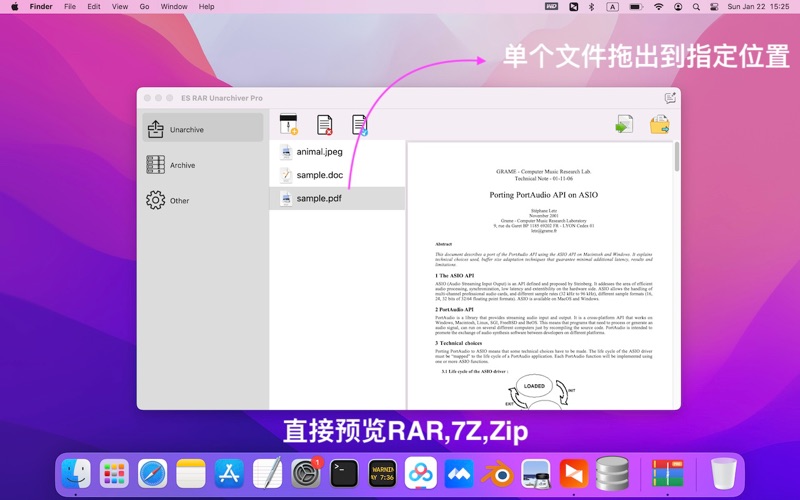The image size is (800, 500).
Task: Open TextEdit from the Dock
Action: (x=267, y=473)
